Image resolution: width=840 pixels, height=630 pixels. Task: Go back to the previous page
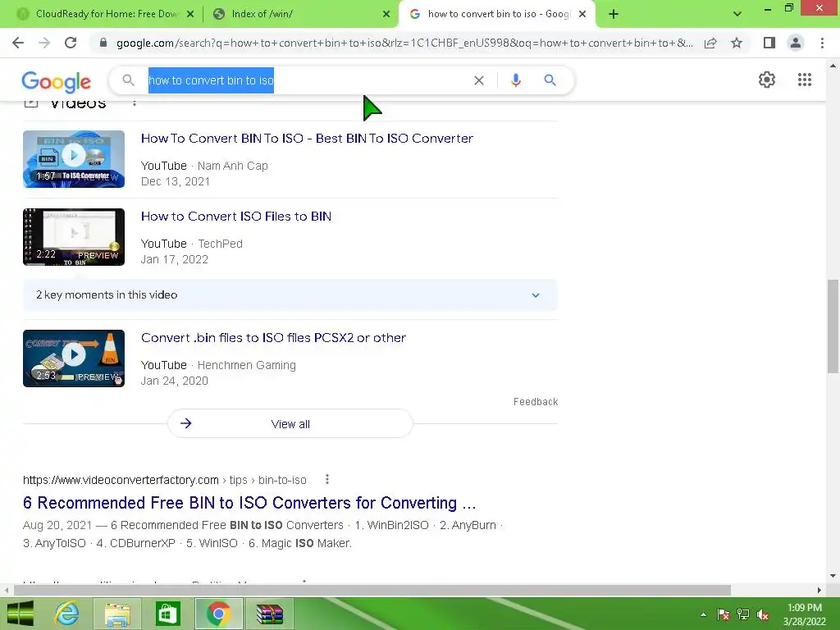coord(18,43)
